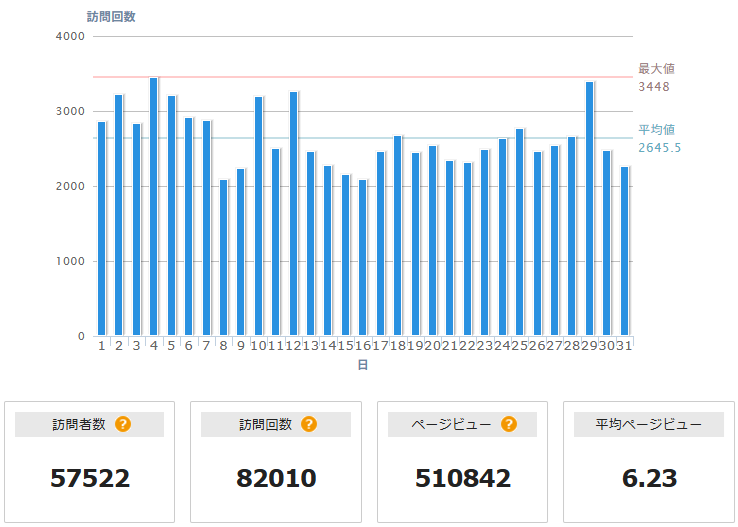The image size is (738, 527).
Task: Click the help icon beside 訪問者数
Action: pos(123,425)
